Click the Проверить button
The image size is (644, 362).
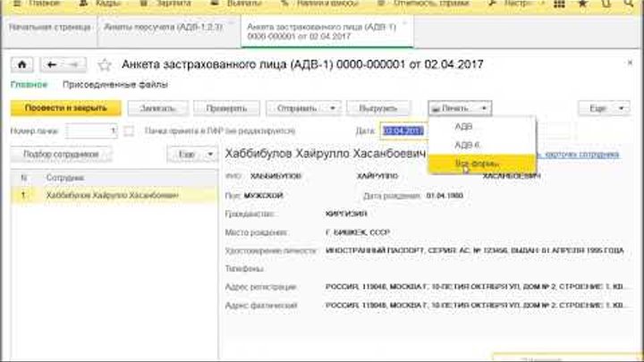226,108
